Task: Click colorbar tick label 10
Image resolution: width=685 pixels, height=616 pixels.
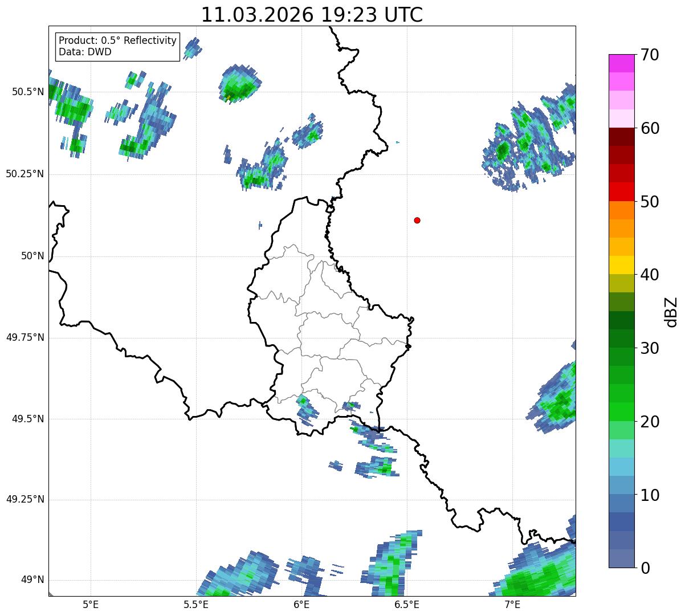Action: tap(650, 495)
